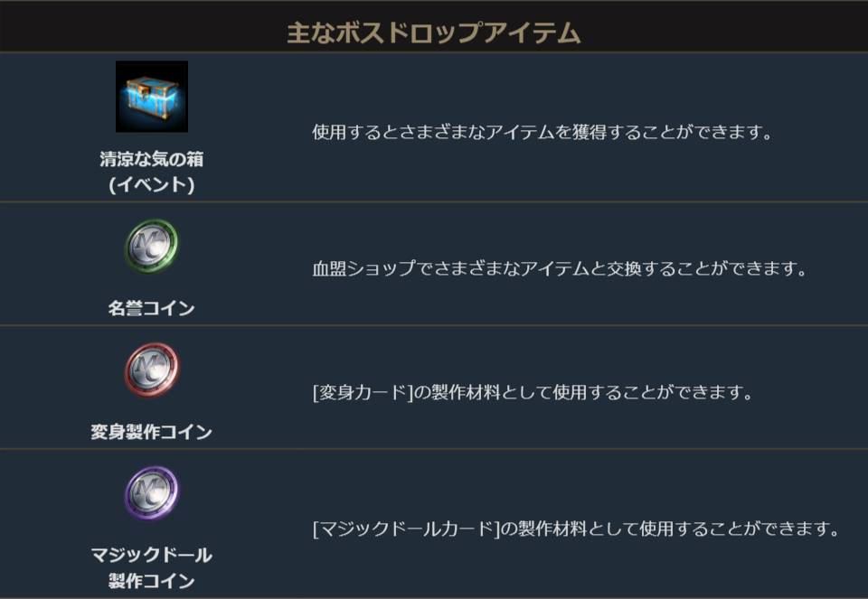Click the 名誉コイン item name text
Screen dimensions: 868x599
pyautogui.click(x=151, y=308)
